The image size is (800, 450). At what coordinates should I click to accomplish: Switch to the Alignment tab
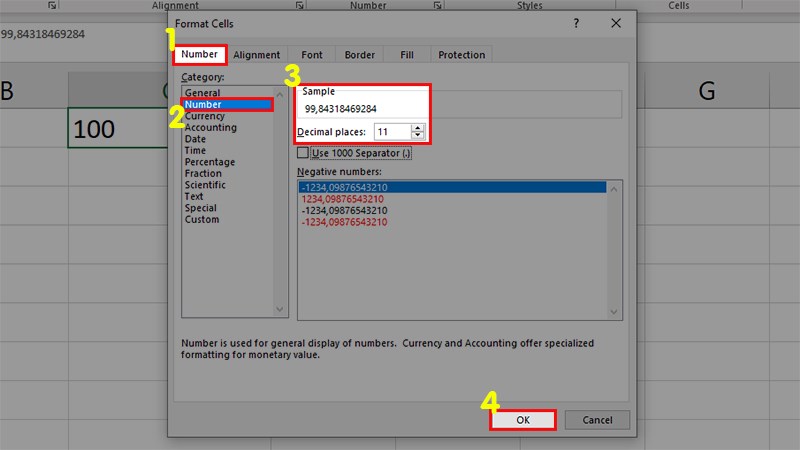point(257,55)
